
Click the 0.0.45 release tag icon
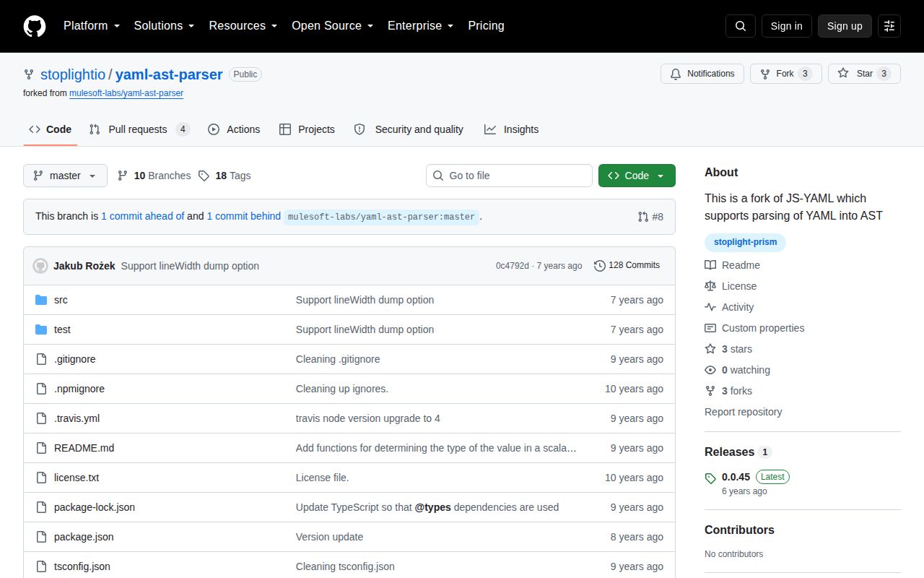click(710, 478)
